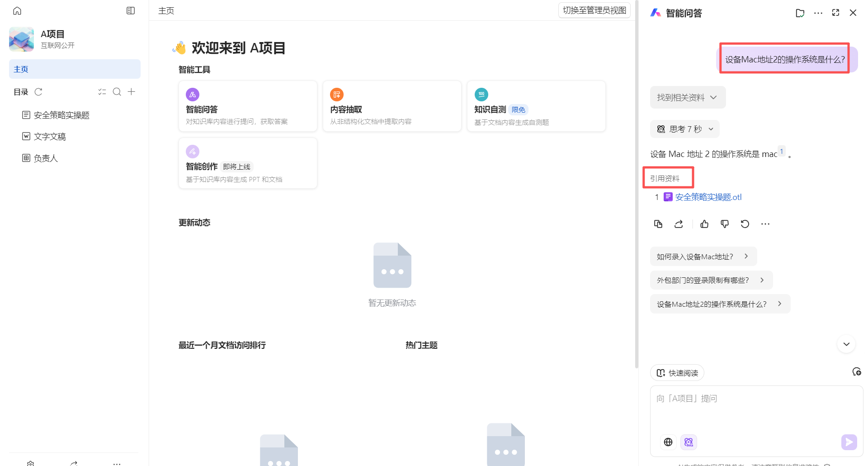This screenshot has width=868, height=466.
Task: Go to the home icon in sidebar
Action: tap(17, 10)
